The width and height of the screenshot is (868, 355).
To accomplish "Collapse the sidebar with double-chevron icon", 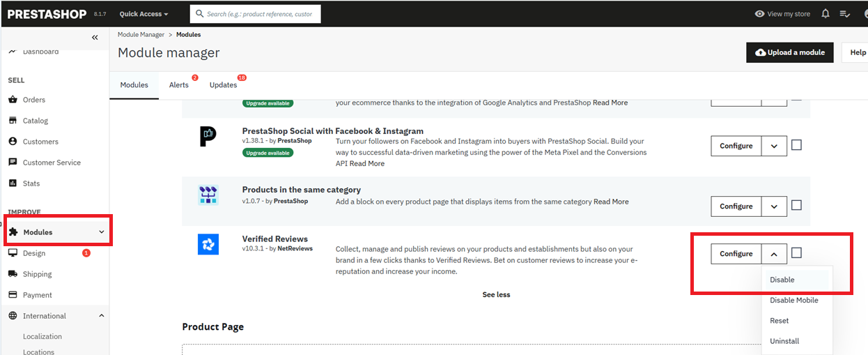I will click(95, 38).
